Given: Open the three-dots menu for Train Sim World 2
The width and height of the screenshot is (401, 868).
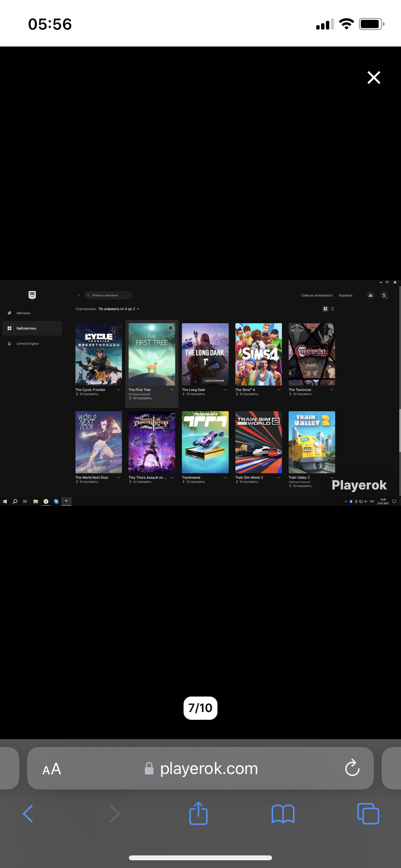Looking at the screenshot, I should 278,478.
